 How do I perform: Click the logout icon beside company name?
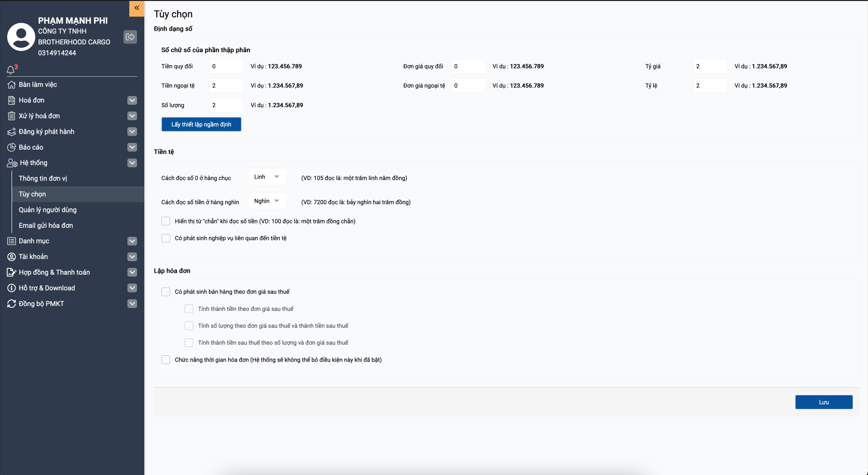[x=130, y=37]
